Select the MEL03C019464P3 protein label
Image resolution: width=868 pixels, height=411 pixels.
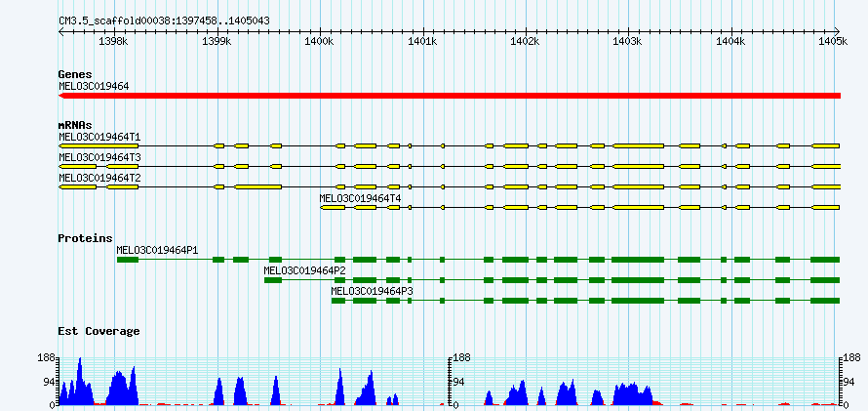pos(372,291)
